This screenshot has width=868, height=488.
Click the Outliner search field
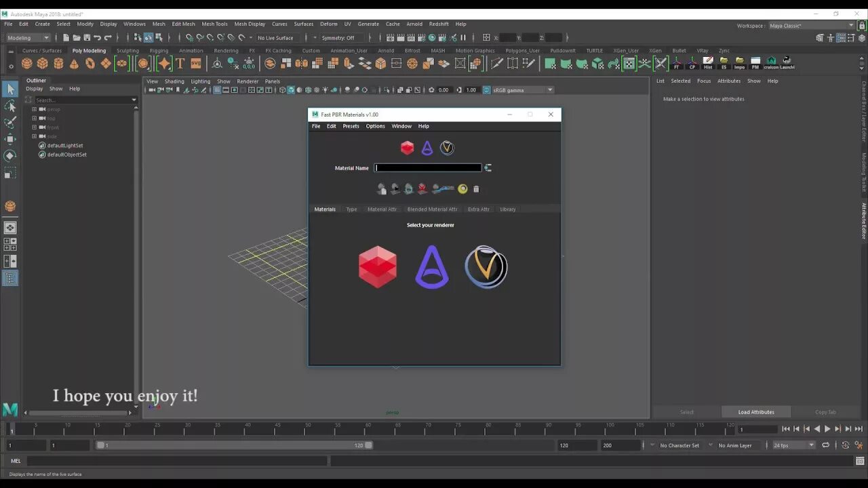pyautogui.click(x=81, y=100)
